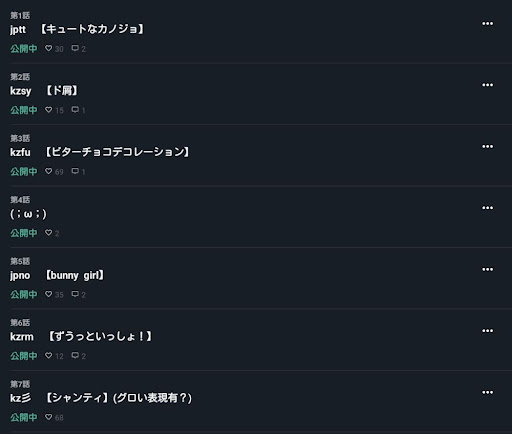Click the 公開中 status of episode 2
Viewport: 512px width, 434px height.
pos(24,110)
